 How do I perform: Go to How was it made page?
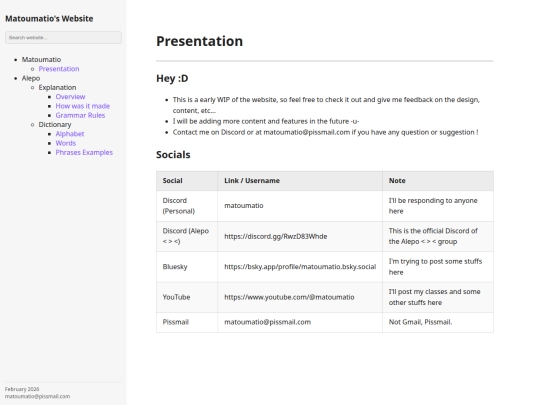(x=83, y=106)
